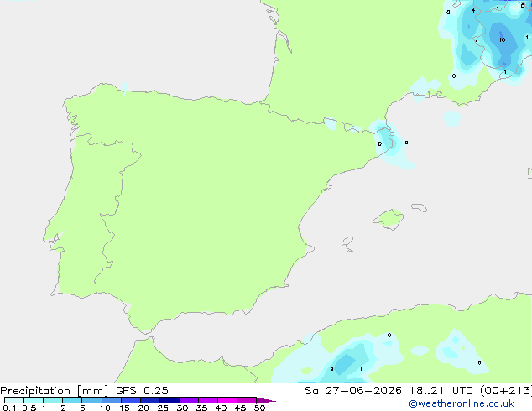Click the 15–20 mm legend color swatch
The width and height of the screenshot is (532, 411).
(x=130, y=400)
